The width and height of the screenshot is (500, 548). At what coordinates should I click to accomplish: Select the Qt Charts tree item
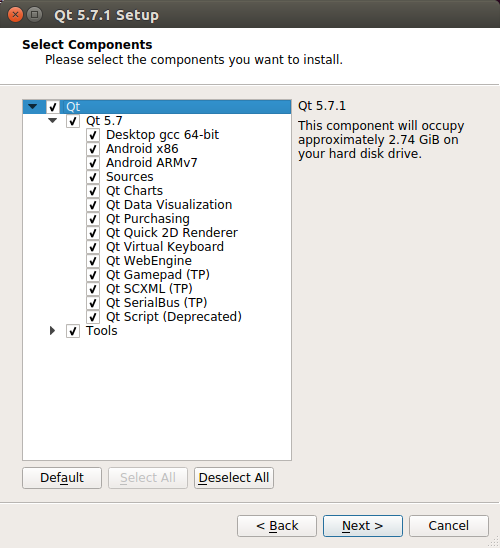[135, 191]
